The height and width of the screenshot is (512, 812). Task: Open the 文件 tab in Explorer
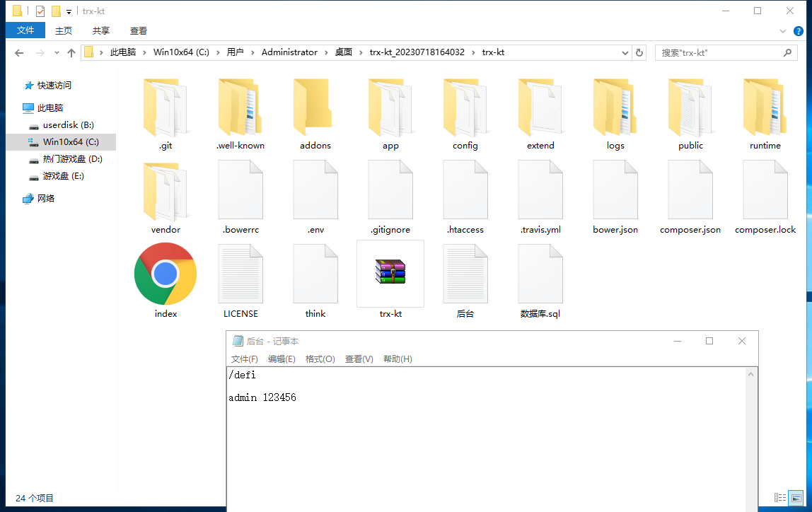coord(25,30)
